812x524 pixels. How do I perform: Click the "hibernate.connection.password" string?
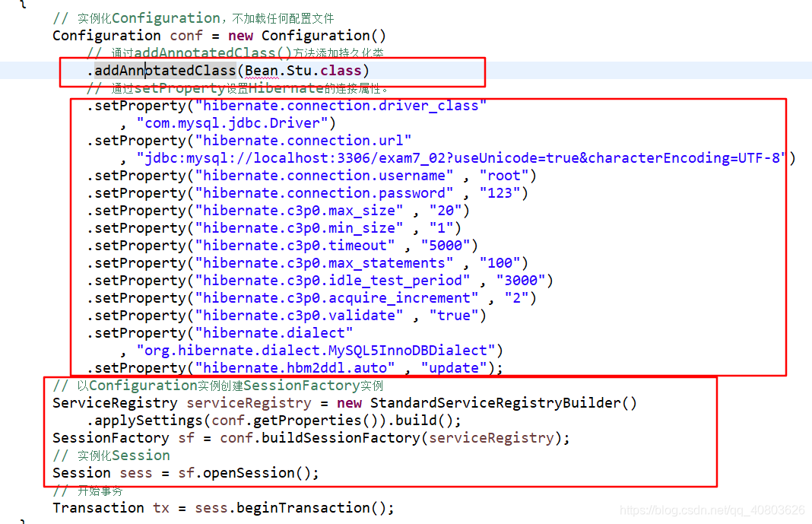[324, 193]
